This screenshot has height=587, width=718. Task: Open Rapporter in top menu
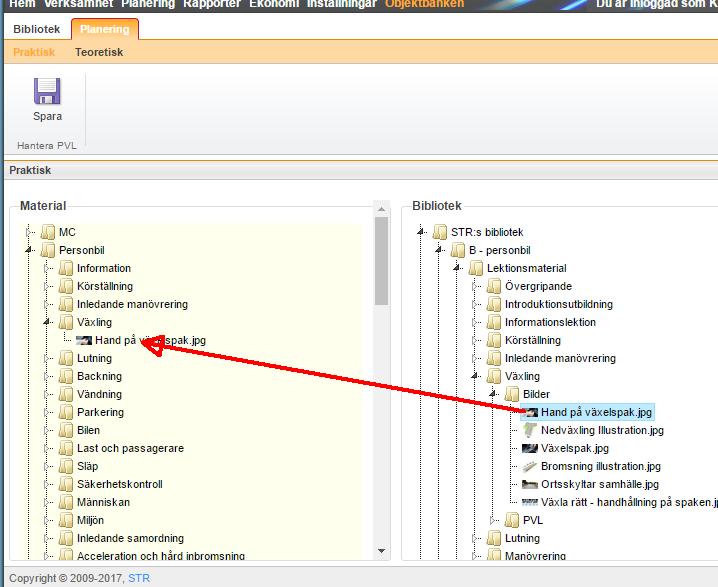(212, 4)
